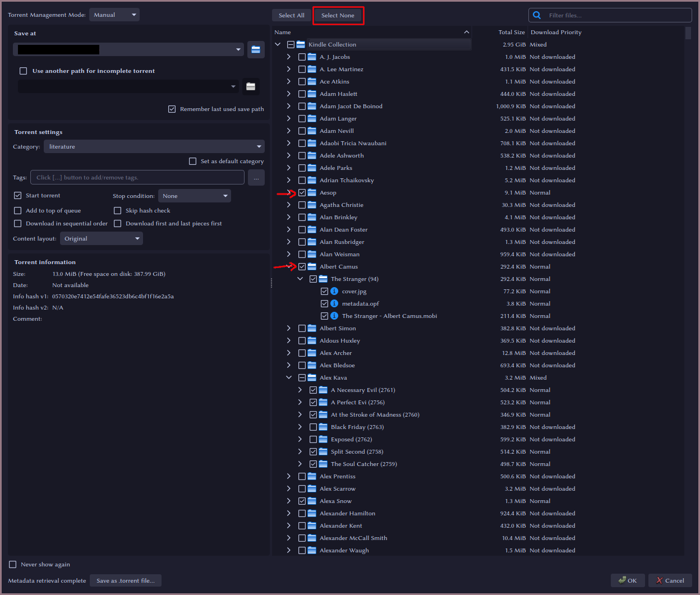Click the Tags input field
700x595 pixels.
coord(137,177)
